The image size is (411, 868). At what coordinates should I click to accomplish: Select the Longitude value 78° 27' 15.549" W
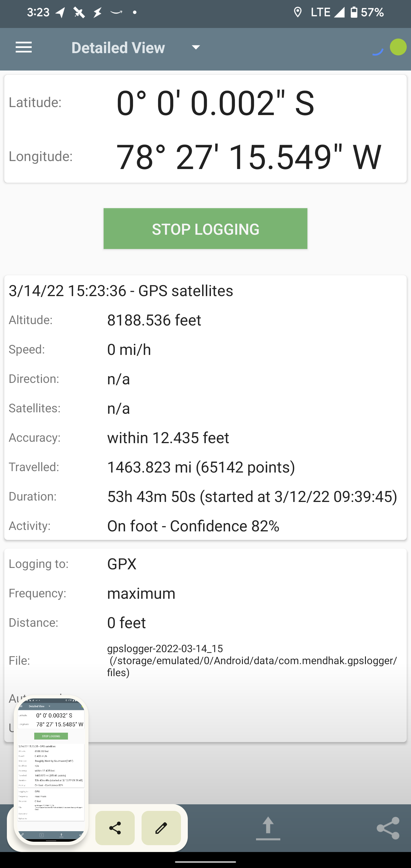[x=249, y=157]
